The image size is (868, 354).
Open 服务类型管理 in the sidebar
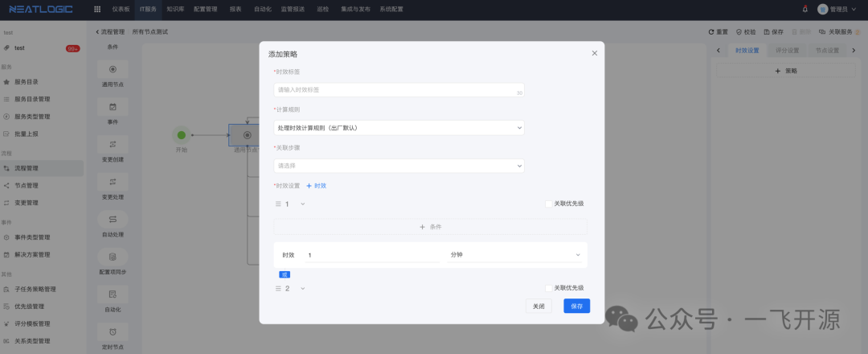tap(32, 117)
